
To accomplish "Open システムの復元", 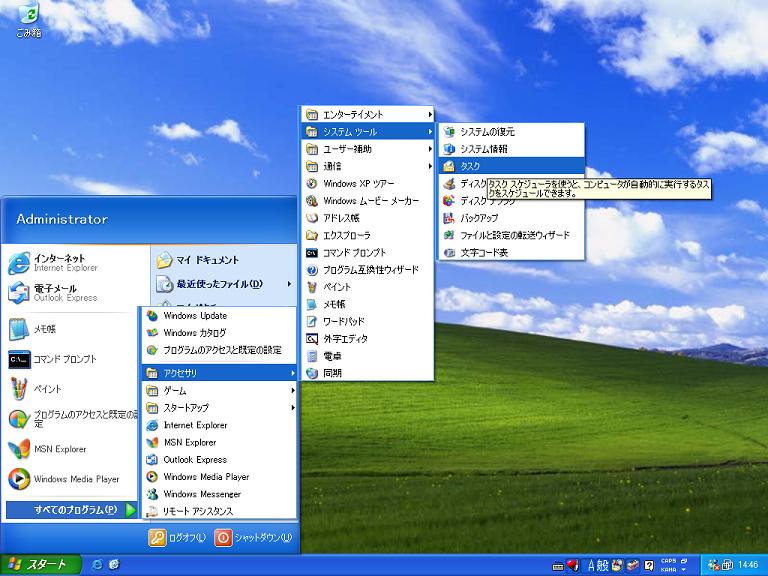I will coord(511,131).
